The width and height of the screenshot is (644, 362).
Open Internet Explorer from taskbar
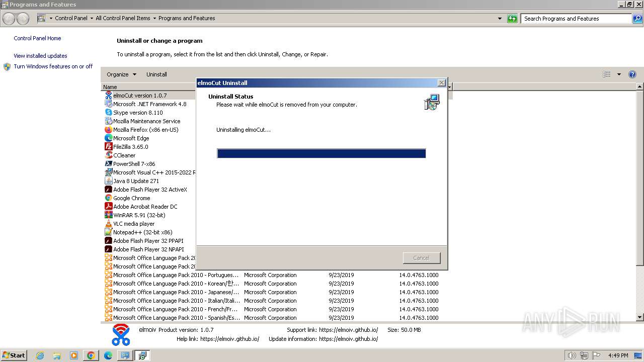40,355
